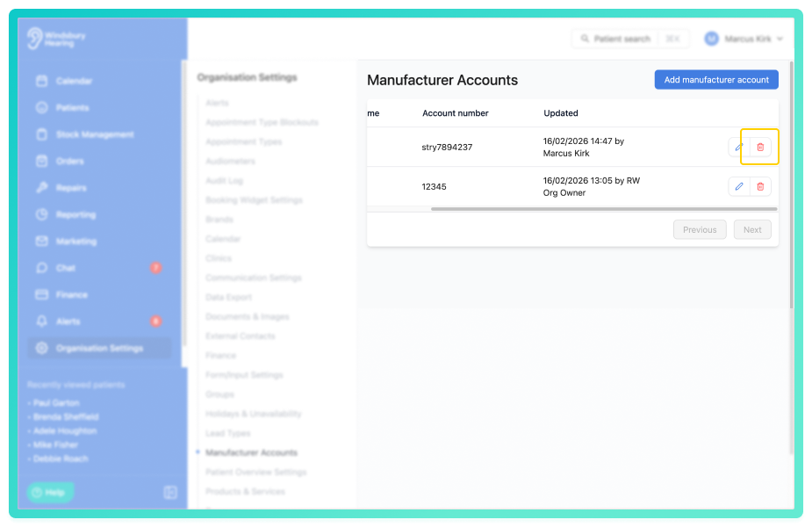This screenshot has width=812, height=527.
Task: Open recently viewed patient Mike Fisher
Action: point(55,444)
